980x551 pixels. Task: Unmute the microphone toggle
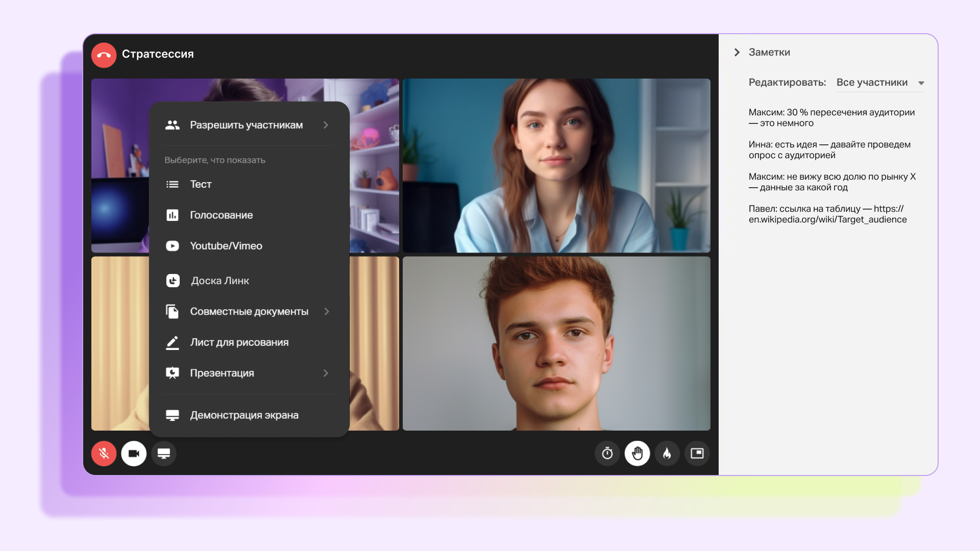pos(104,453)
